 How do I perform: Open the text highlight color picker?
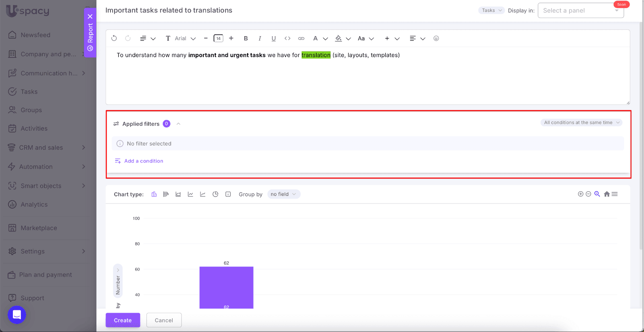(x=339, y=39)
